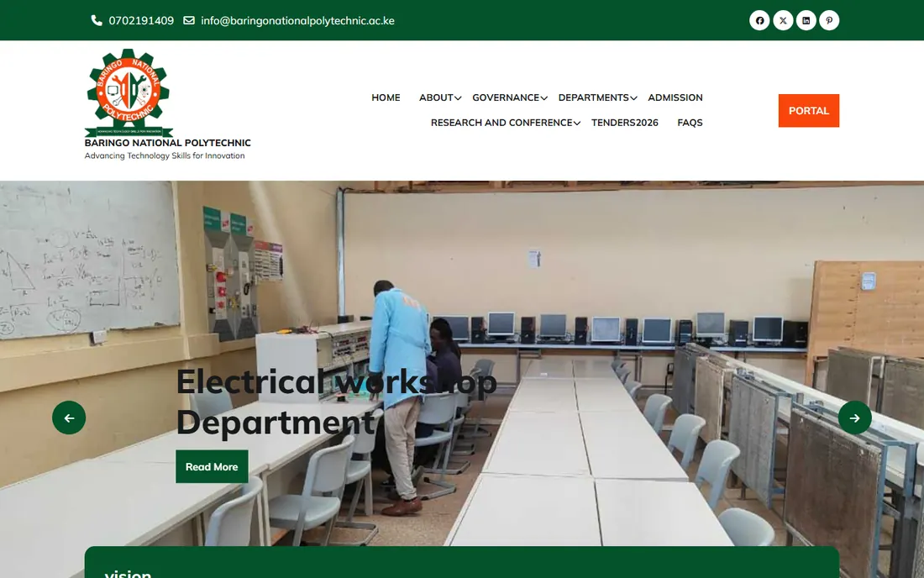Open the ADMISSION menu item

[675, 97]
